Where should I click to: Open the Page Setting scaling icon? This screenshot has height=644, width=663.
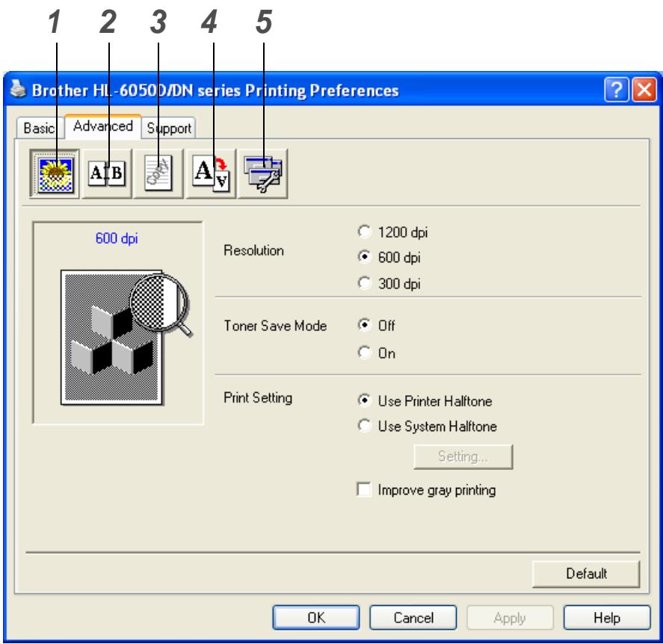[211, 173]
